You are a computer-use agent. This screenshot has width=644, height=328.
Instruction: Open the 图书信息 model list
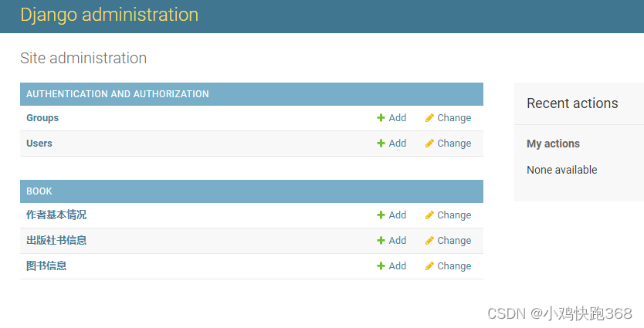(46, 265)
